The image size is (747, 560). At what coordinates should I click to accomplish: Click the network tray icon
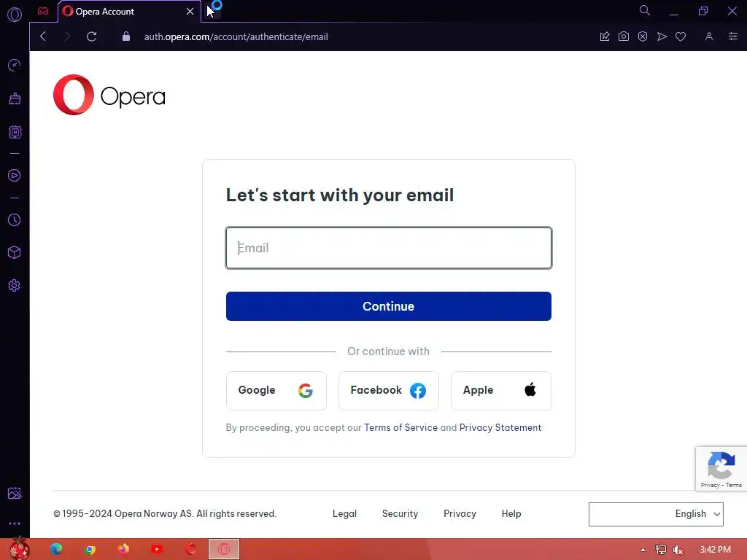[x=661, y=550]
